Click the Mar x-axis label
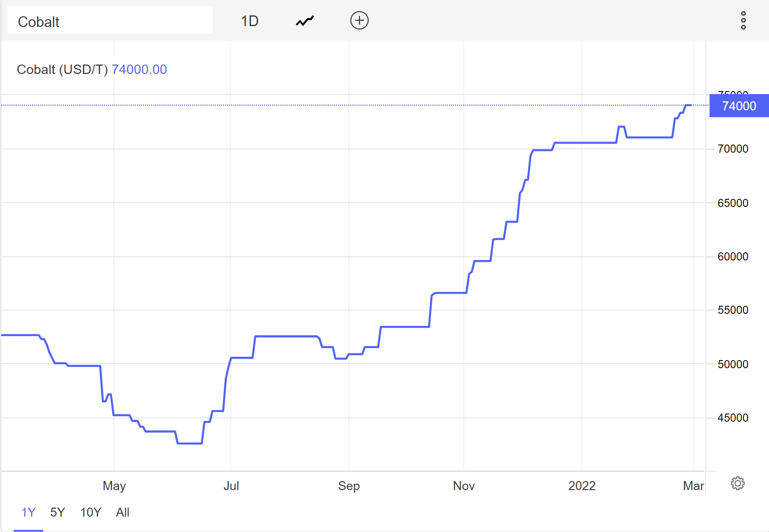This screenshot has height=532, width=769. [x=693, y=486]
